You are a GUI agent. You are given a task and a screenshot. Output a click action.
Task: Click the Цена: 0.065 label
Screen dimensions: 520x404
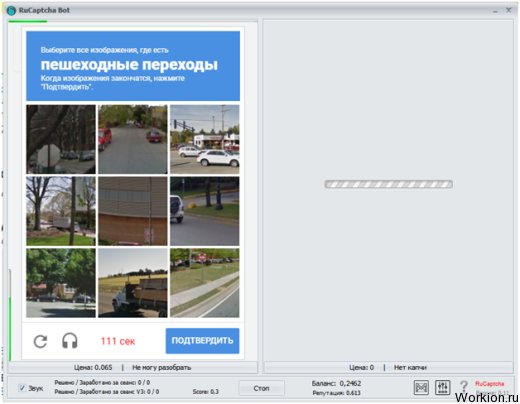coord(93,367)
